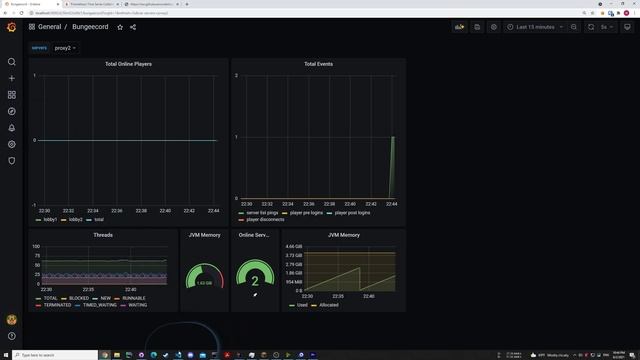Switch to the third browser tab
640x360 pixels.
pyautogui.click(x=151, y=4)
